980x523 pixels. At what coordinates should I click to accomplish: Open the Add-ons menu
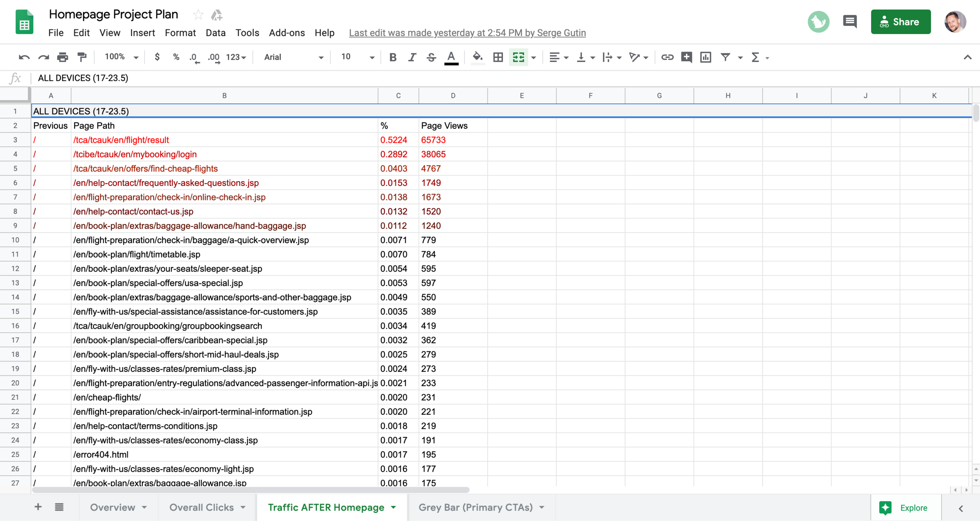287,33
